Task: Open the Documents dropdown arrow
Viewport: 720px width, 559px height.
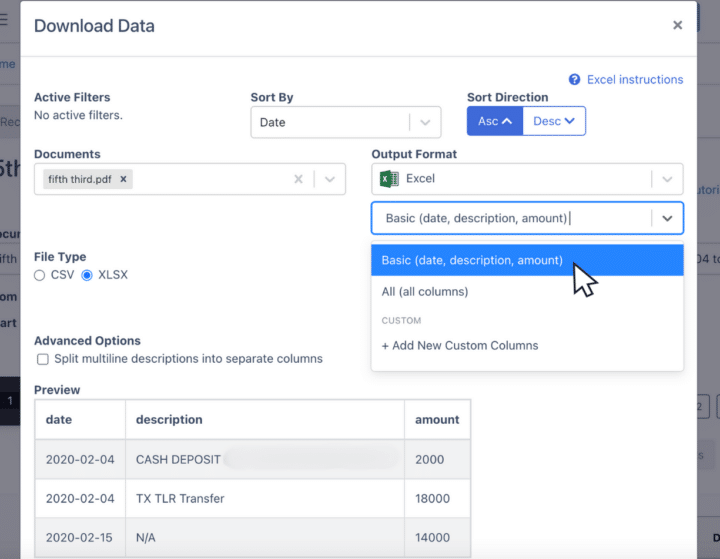Action: pos(329,179)
